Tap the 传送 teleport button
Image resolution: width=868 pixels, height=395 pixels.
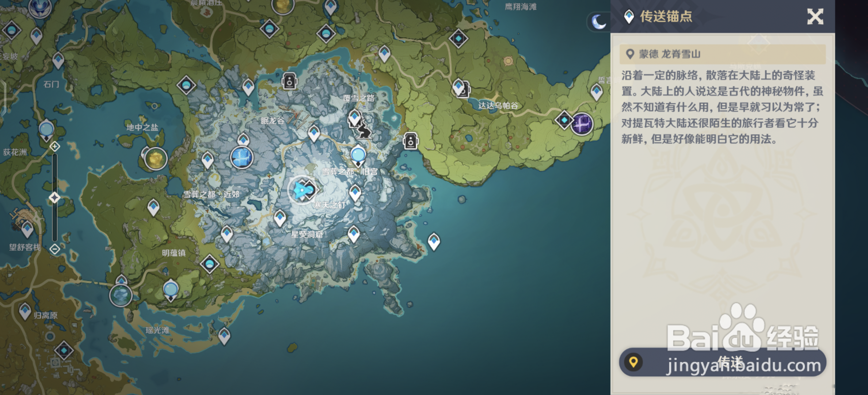(x=723, y=362)
